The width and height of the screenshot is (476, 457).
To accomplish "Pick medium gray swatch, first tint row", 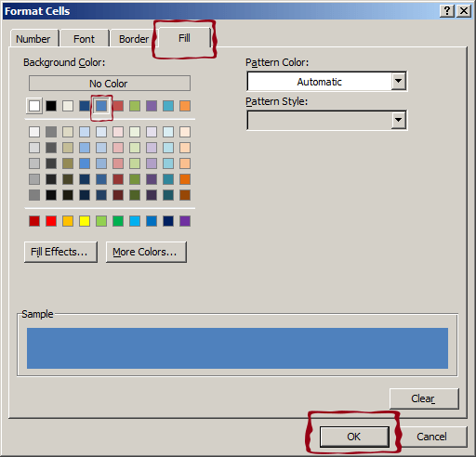I will coord(51,132).
